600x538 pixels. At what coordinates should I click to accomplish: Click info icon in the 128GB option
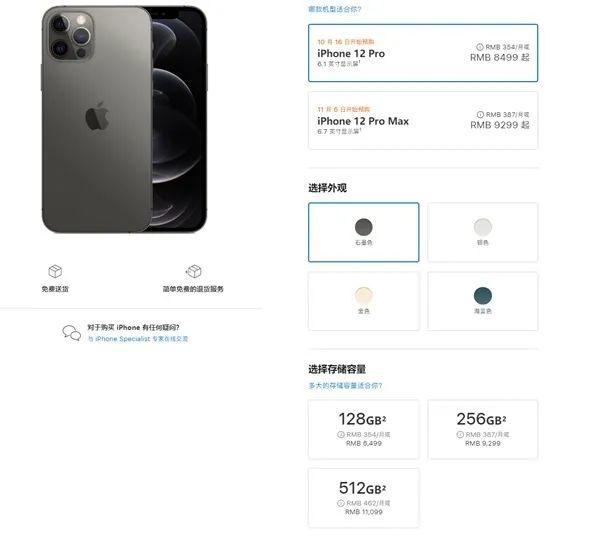tap(341, 435)
